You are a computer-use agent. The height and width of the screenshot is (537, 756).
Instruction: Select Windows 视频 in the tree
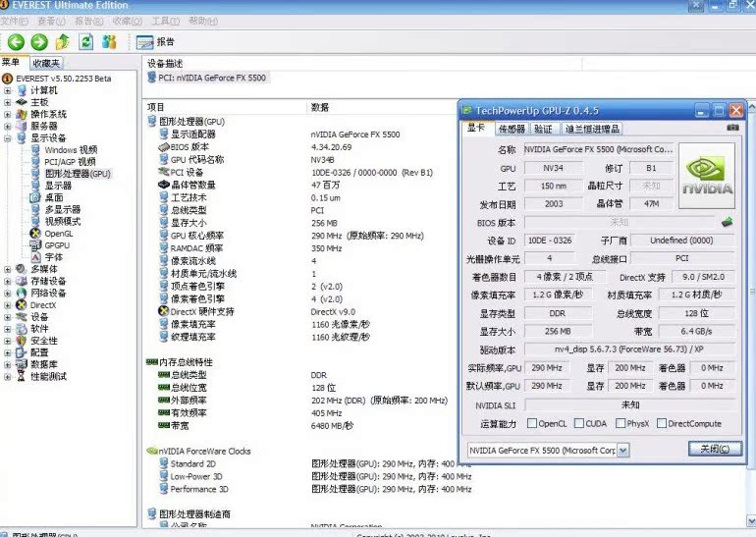pyautogui.click(x=71, y=150)
